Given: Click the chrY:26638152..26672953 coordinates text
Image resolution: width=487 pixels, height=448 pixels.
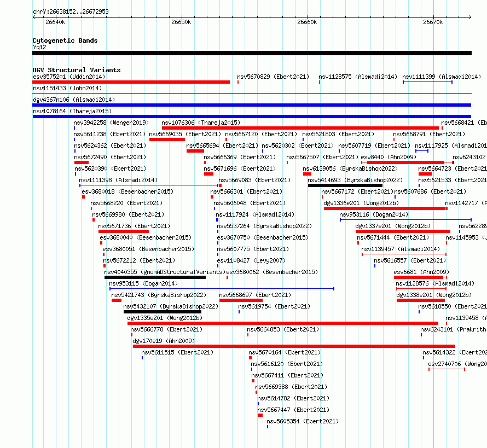Looking at the screenshot, I should click(x=71, y=12).
